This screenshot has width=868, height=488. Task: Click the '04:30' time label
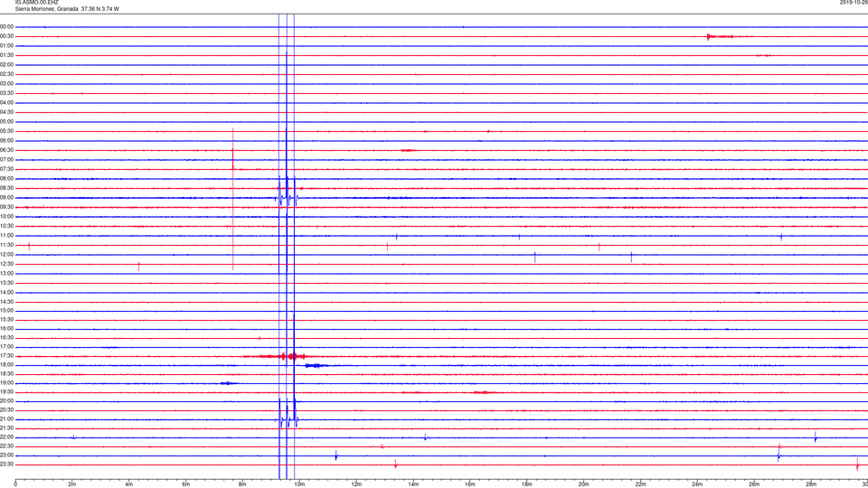click(7, 112)
